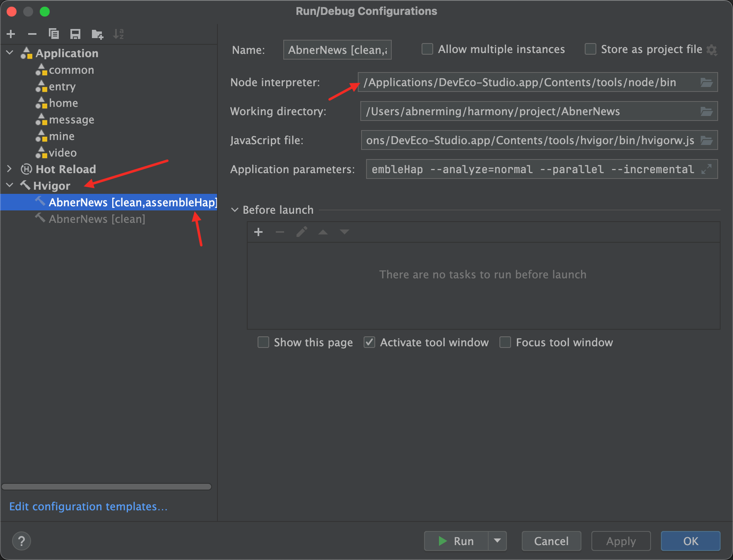
Task: Expand the Application parameters field with the arrows icon
Action: 706,169
